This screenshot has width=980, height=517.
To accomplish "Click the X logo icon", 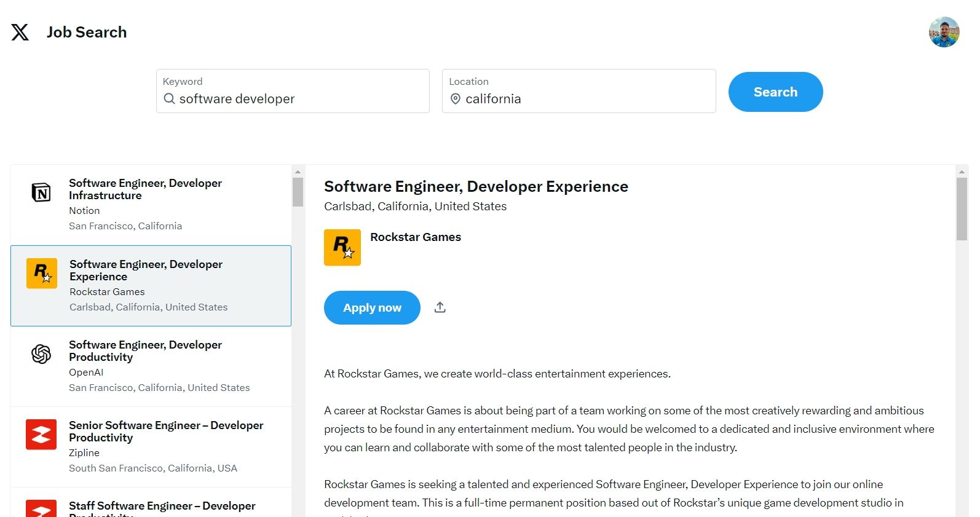I will pyautogui.click(x=20, y=32).
